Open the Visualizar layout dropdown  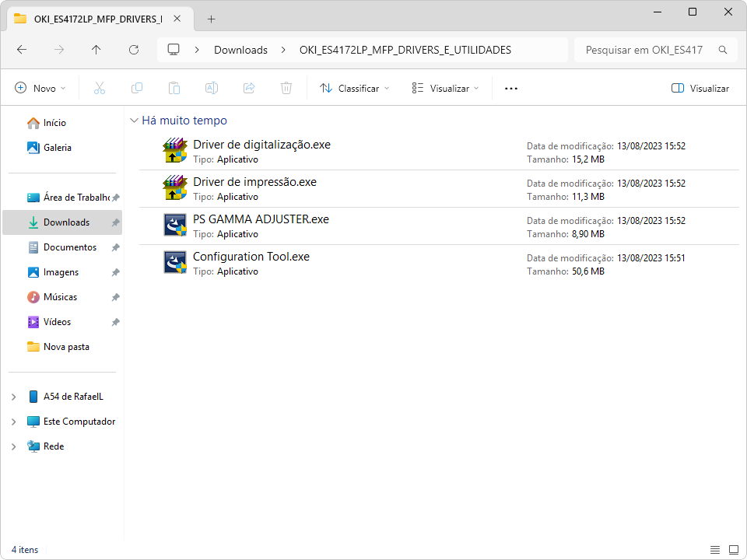[x=445, y=88]
